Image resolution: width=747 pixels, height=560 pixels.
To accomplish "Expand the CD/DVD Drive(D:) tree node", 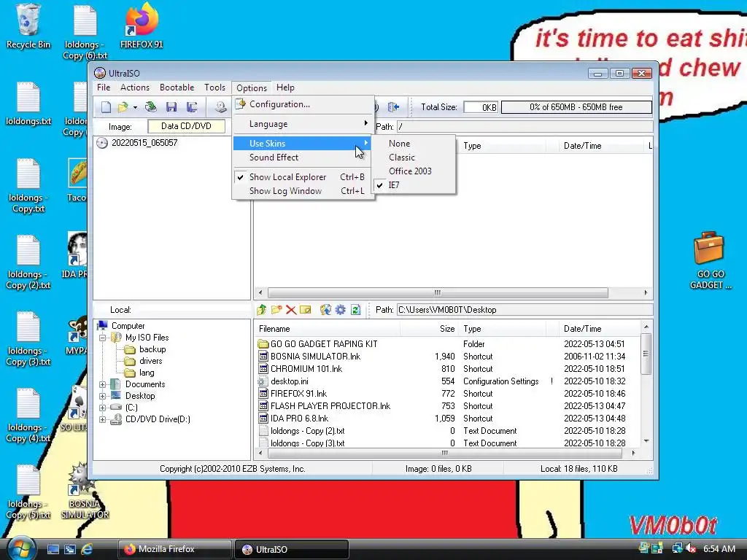I will [x=102, y=419].
